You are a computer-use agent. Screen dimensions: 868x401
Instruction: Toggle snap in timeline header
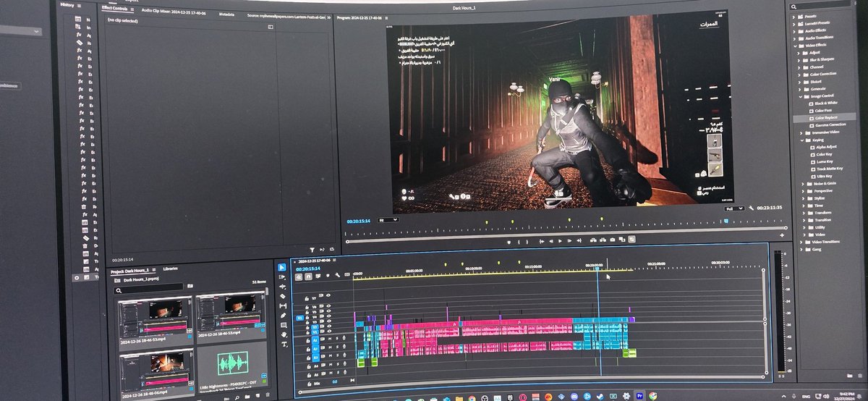pyautogui.click(x=308, y=277)
